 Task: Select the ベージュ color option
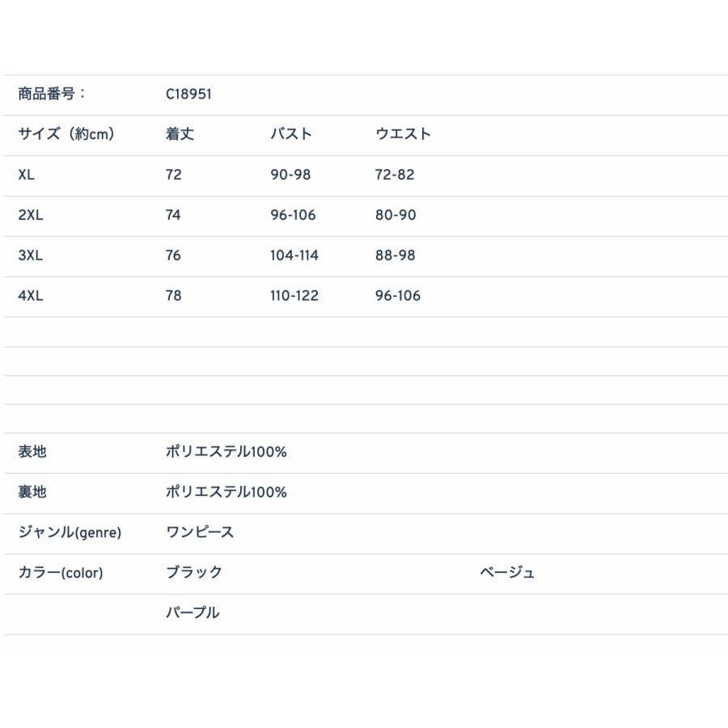(x=507, y=572)
